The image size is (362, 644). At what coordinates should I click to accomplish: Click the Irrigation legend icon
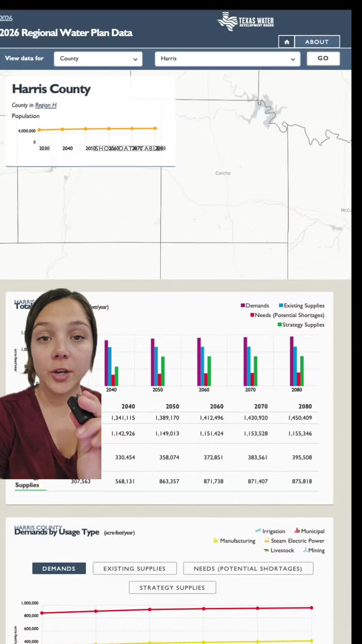point(258,531)
